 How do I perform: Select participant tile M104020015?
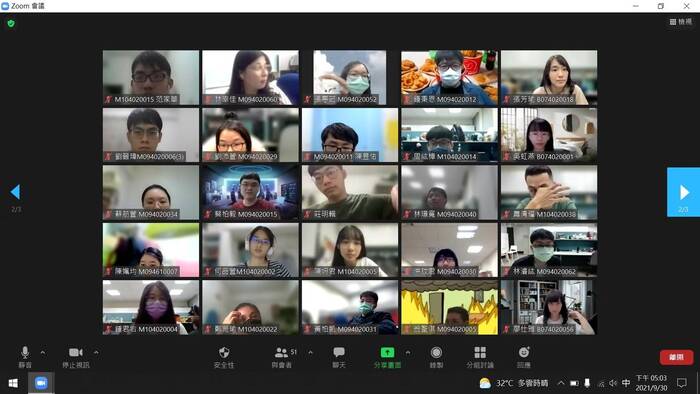pos(151,77)
